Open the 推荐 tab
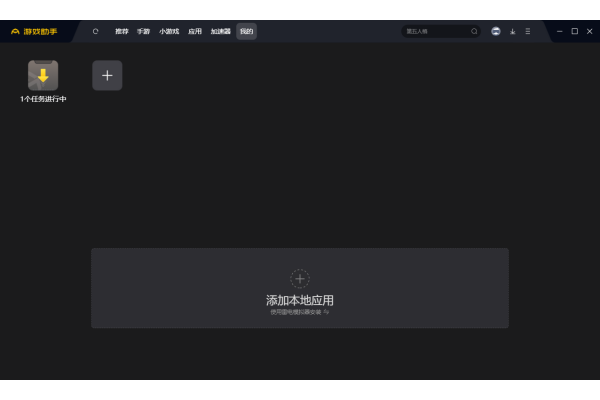600x400 pixels. coord(122,31)
